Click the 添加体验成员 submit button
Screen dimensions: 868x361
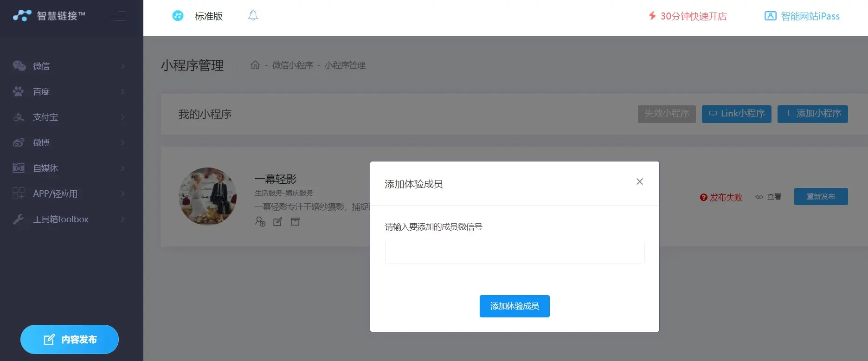[x=514, y=306]
